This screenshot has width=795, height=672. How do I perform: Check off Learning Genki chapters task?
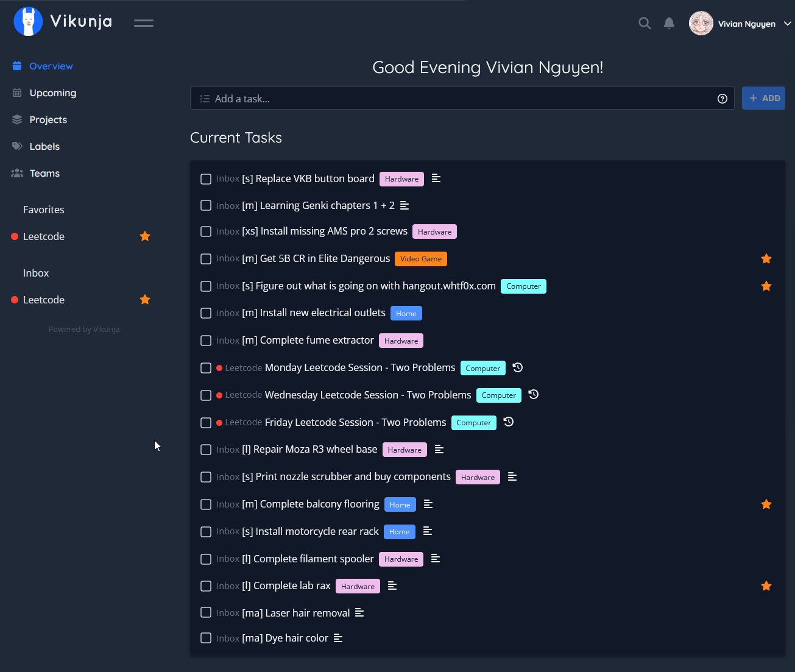(x=206, y=205)
